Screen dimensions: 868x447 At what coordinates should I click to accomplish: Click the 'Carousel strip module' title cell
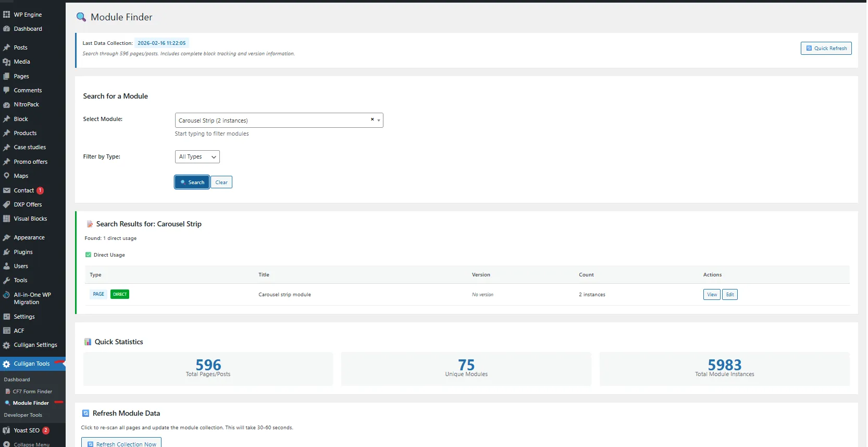pyautogui.click(x=284, y=295)
